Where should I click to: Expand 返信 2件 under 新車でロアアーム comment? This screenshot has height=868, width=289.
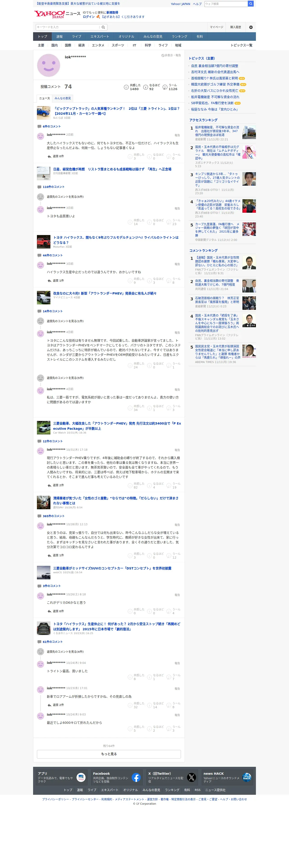point(56,705)
